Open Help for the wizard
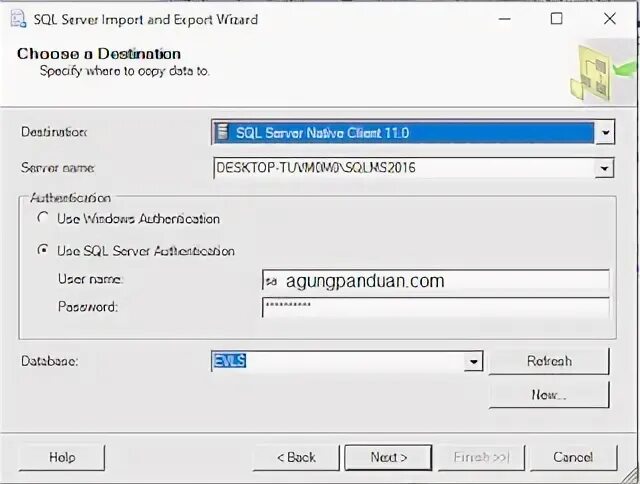The height and width of the screenshot is (484, 640). pos(62,457)
